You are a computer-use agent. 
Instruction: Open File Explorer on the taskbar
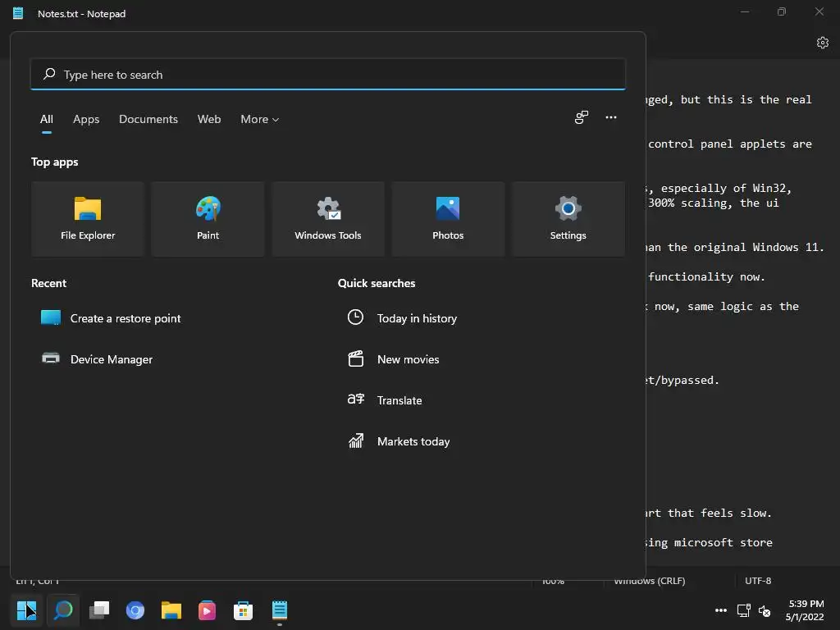pyautogui.click(x=171, y=610)
